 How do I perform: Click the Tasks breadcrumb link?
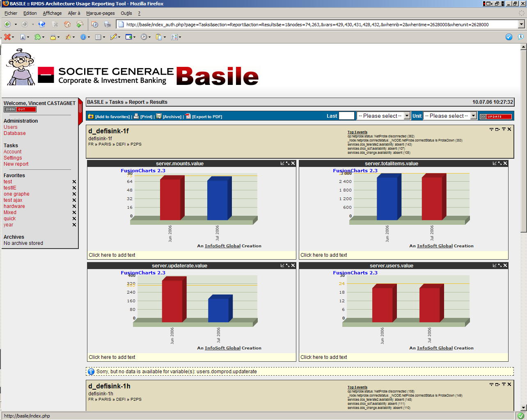116,102
